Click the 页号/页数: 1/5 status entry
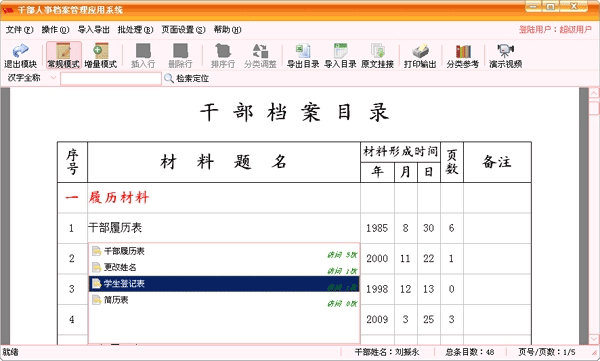The width and height of the screenshot is (600, 361). click(547, 352)
